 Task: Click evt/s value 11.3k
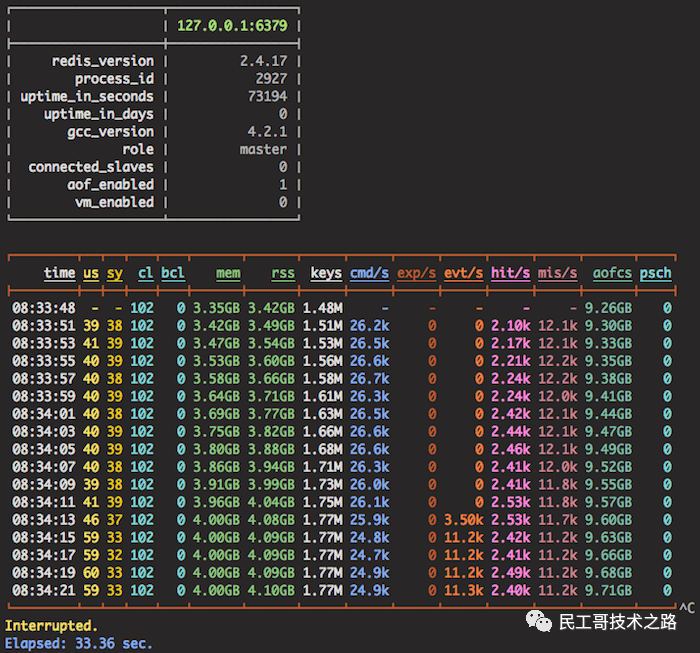pos(463,590)
